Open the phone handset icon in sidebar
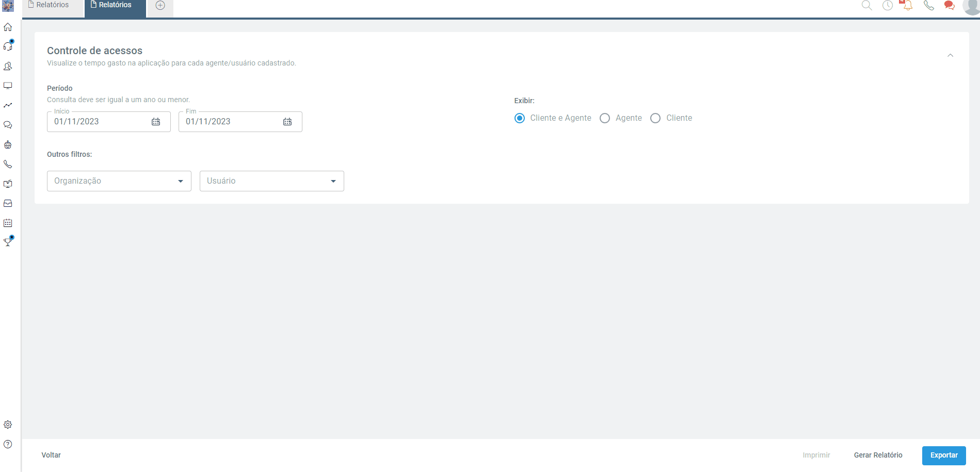Viewport: 980px width, 472px height. tap(8, 164)
